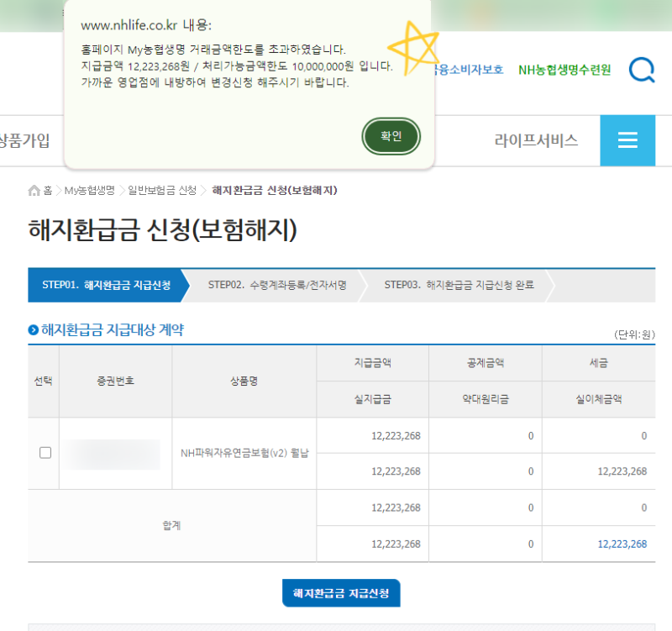Click the 실이체금액 column header
This screenshot has width=672, height=631.
[598, 399]
